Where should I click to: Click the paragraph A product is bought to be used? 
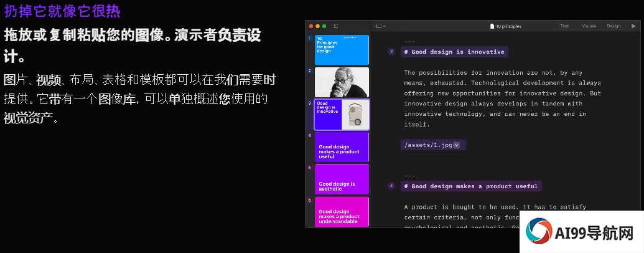tap(495, 217)
